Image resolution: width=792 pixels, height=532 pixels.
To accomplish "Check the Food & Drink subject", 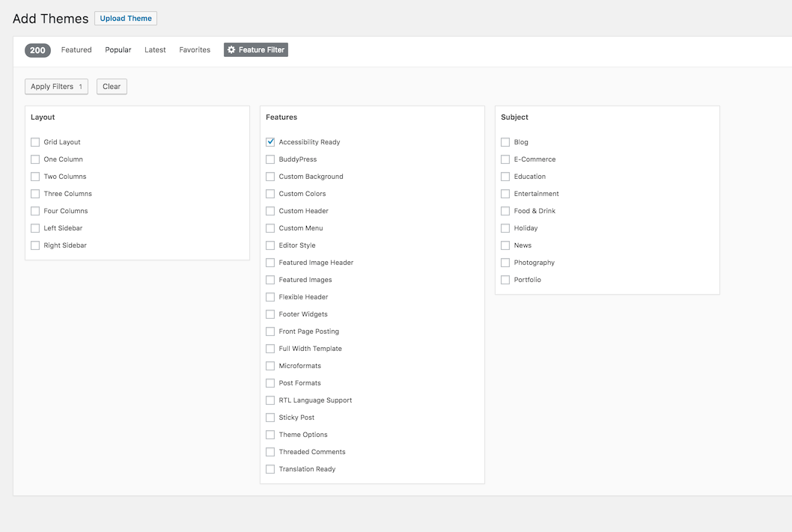I will pyautogui.click(x=505, y=210).
